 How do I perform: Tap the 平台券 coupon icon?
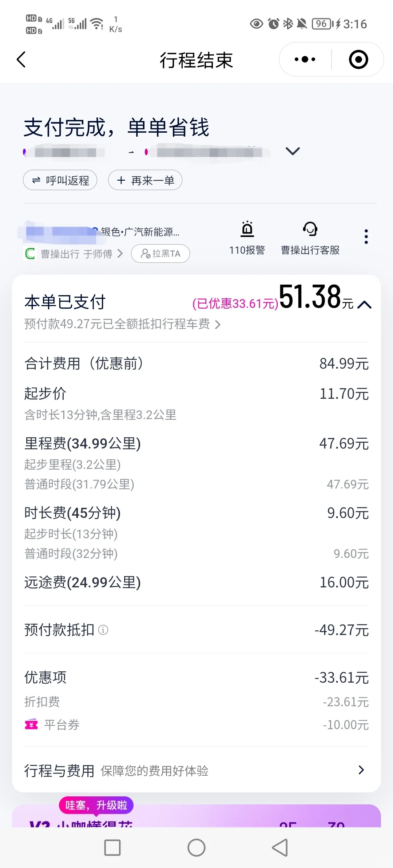pyautogui.click(x=31, y=725)
